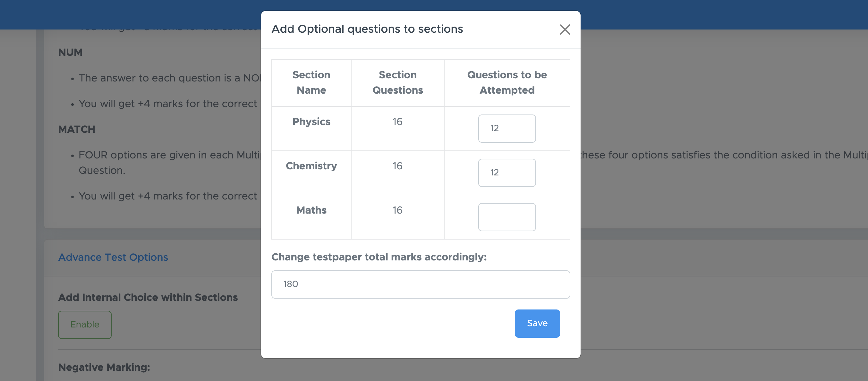Screen dimensions: 868x381
Task: Click Questions to be Attempted header
Action: pyautogui.click(x=506, y=82)
